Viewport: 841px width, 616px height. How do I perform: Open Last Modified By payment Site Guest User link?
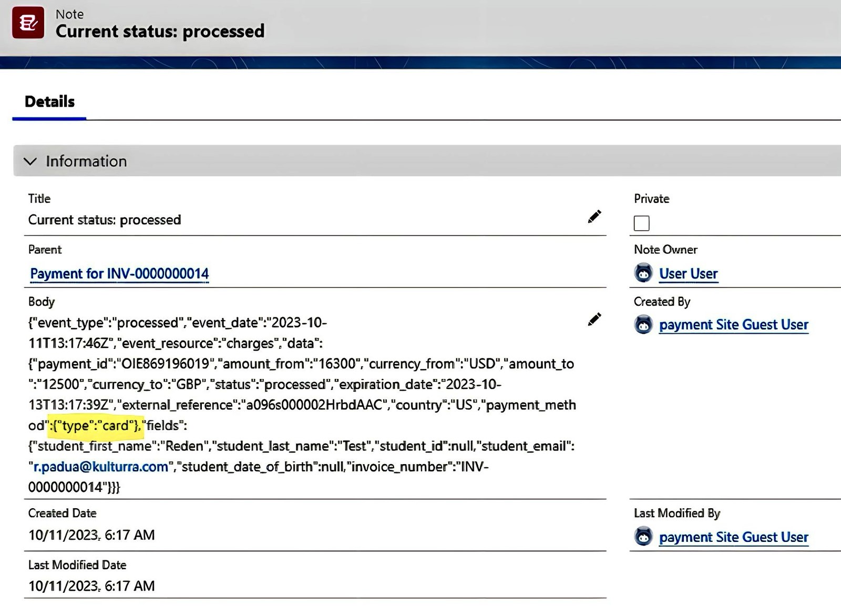pos(733,537)
